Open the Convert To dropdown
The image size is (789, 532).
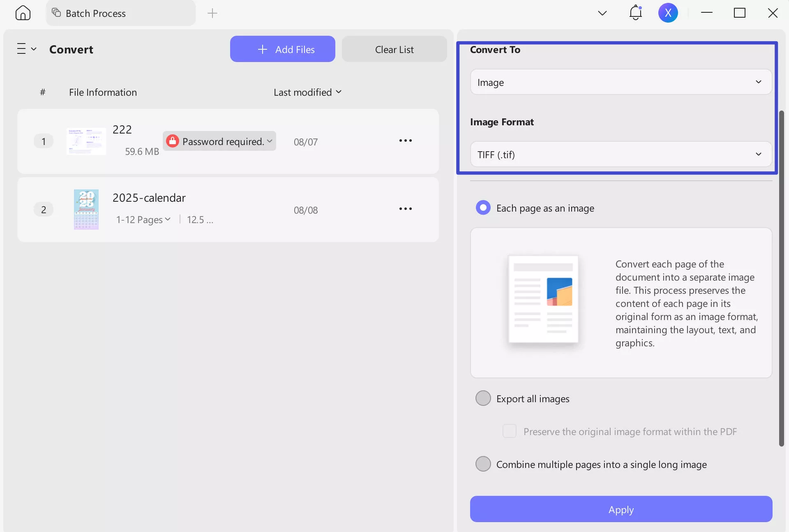621,82
